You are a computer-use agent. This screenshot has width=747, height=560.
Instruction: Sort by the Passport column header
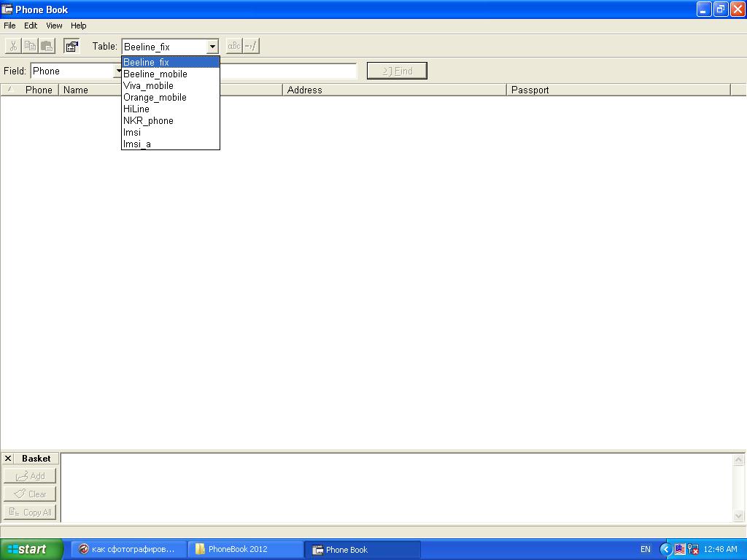pyautogui.click(x=619, y=90)
